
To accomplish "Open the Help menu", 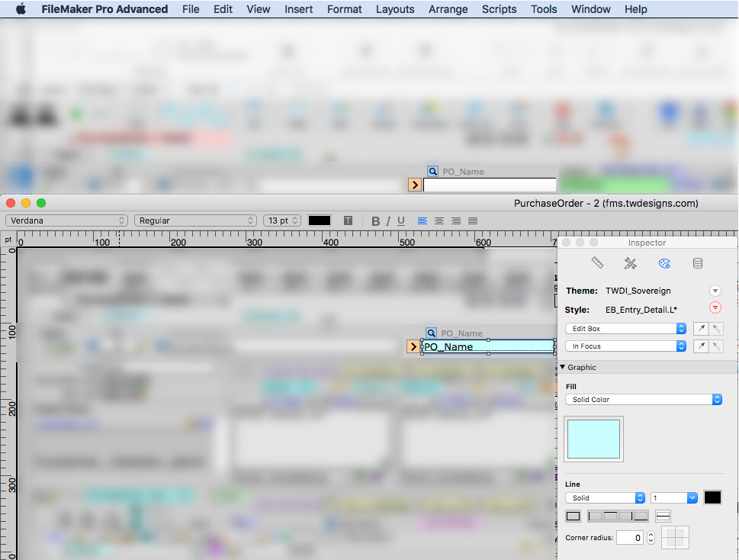I will (636, 9).
